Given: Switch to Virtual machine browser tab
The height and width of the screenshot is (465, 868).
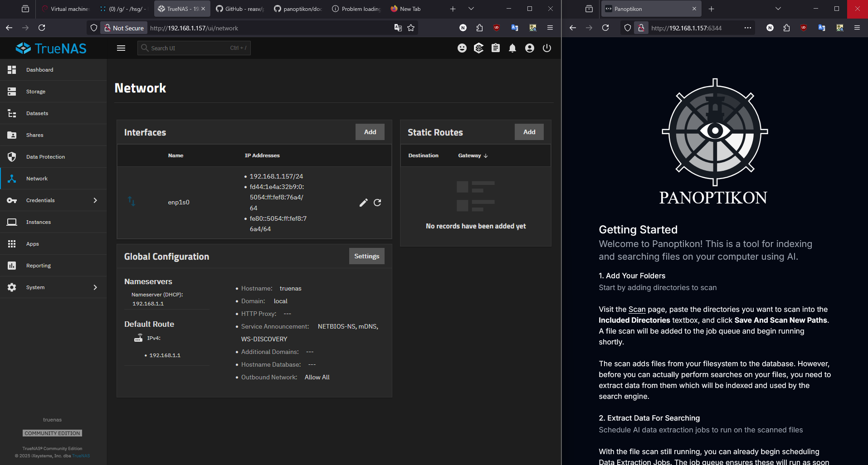Looking at the screenshot, I should (x=65, y=9).
